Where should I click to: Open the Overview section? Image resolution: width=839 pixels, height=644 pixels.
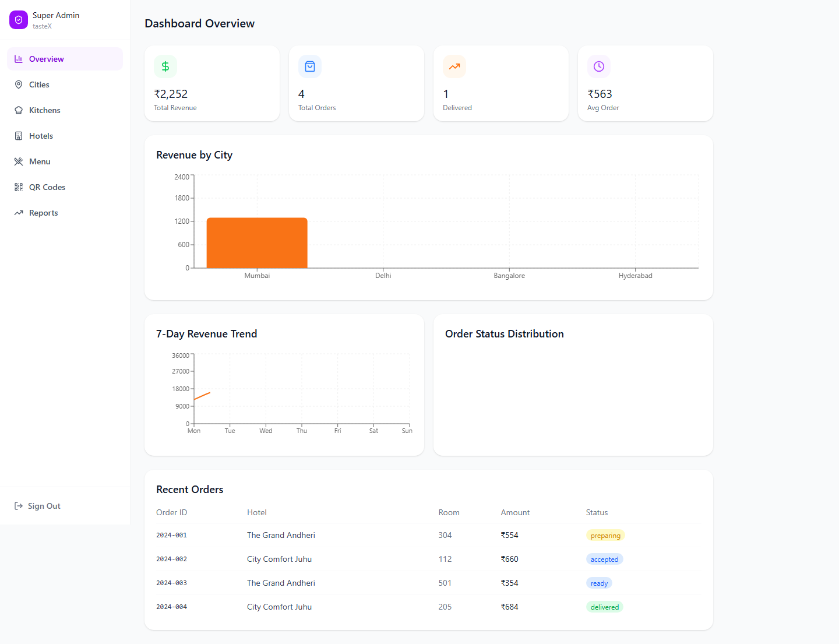click(65, 59)
